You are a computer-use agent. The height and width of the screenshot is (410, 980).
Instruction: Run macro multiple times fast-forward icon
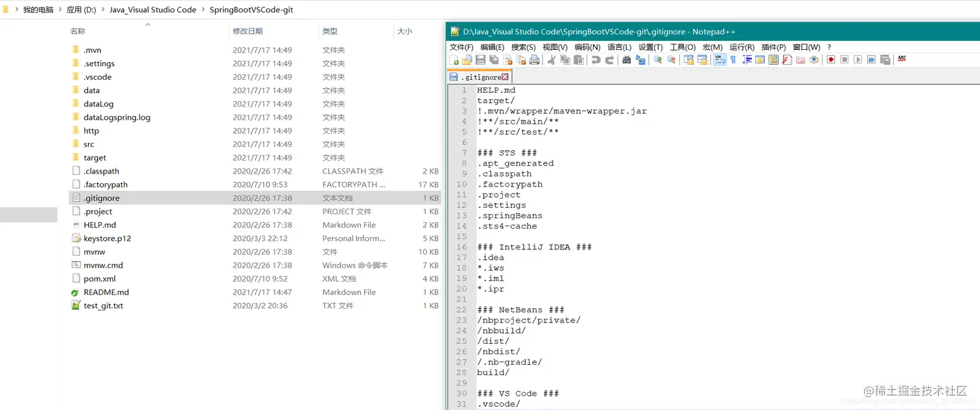pos(872,60)
